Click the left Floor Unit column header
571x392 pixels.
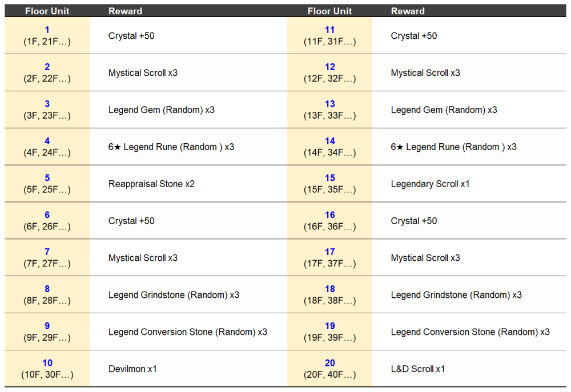47,11
